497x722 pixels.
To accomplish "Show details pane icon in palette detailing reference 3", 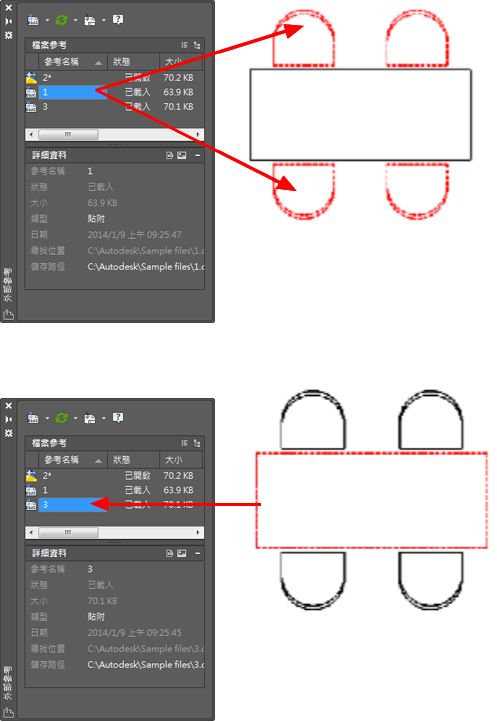I will tap(170, 553).
